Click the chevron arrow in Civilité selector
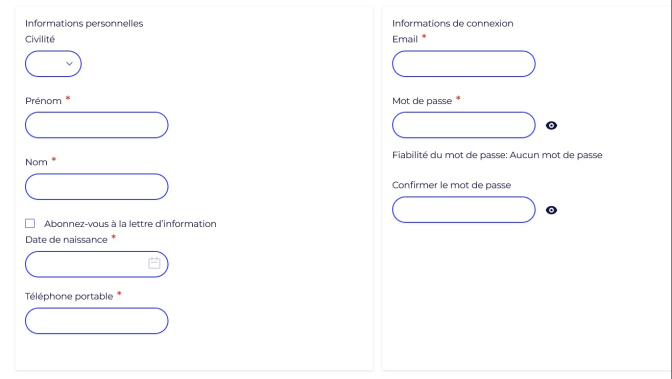Viewport: 672px width, 379px height. click(69, 64)
